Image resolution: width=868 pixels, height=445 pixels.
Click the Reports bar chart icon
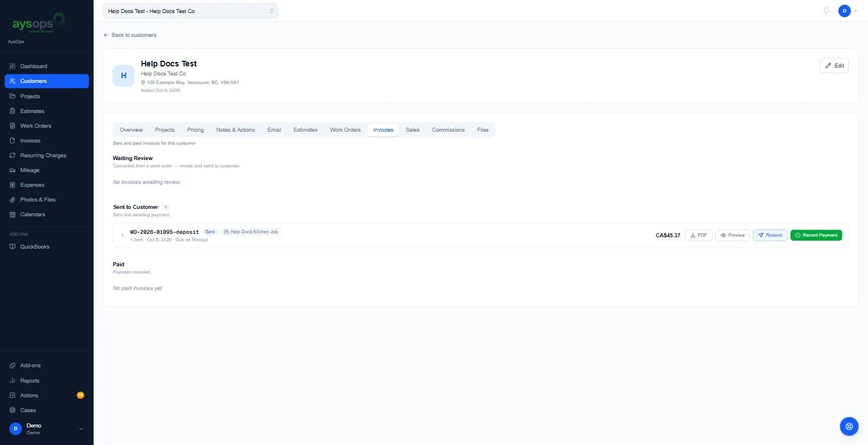click(x=12, y=381)
